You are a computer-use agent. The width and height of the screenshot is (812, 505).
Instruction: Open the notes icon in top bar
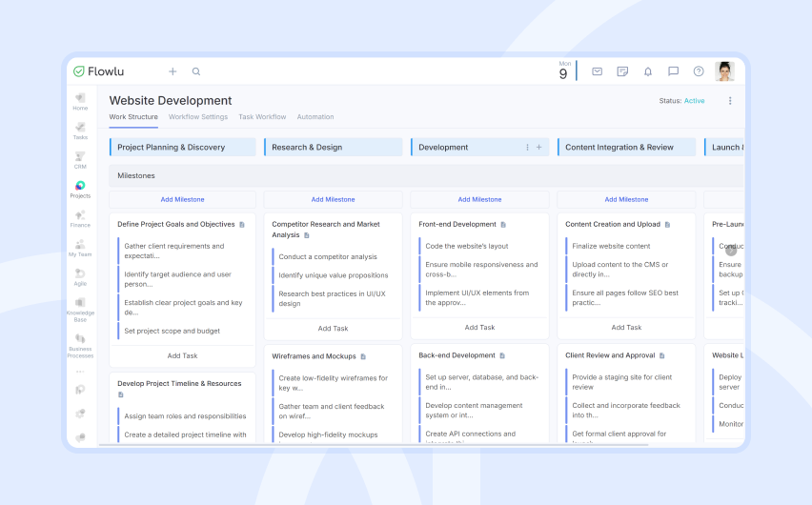pyautogui.click(x=622, y=71)
